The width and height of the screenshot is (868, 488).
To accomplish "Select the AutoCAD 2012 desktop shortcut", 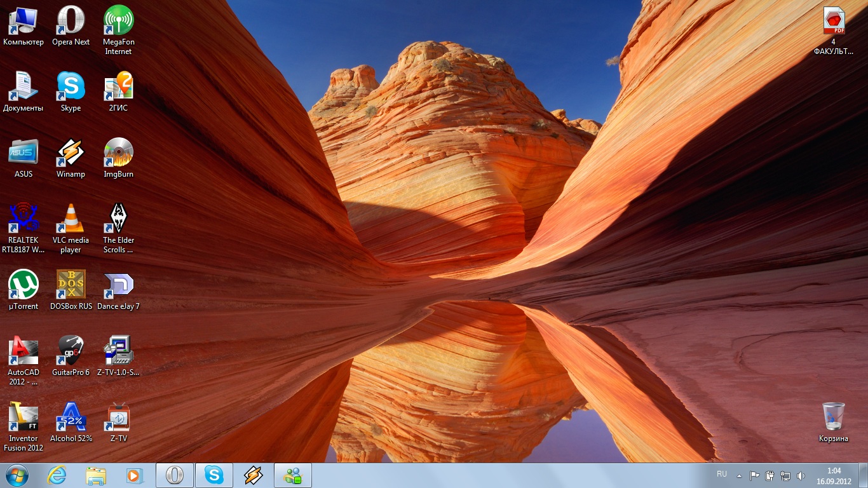I will 24,361.
